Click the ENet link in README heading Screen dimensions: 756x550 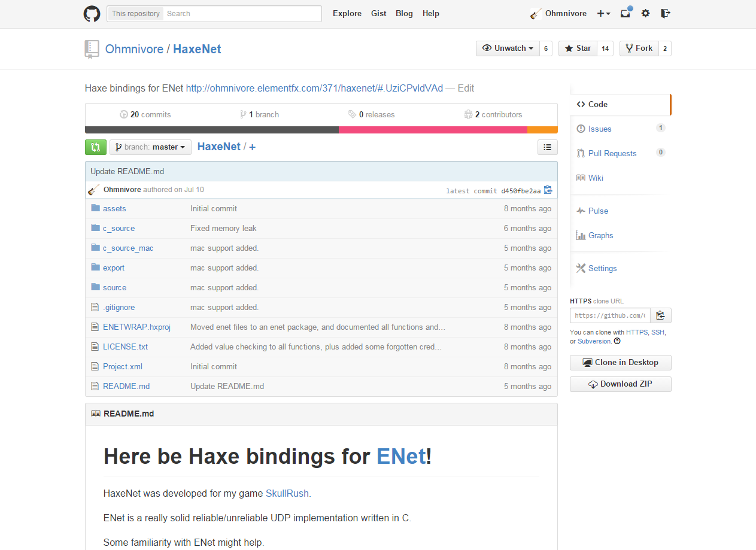pos(401,457)
